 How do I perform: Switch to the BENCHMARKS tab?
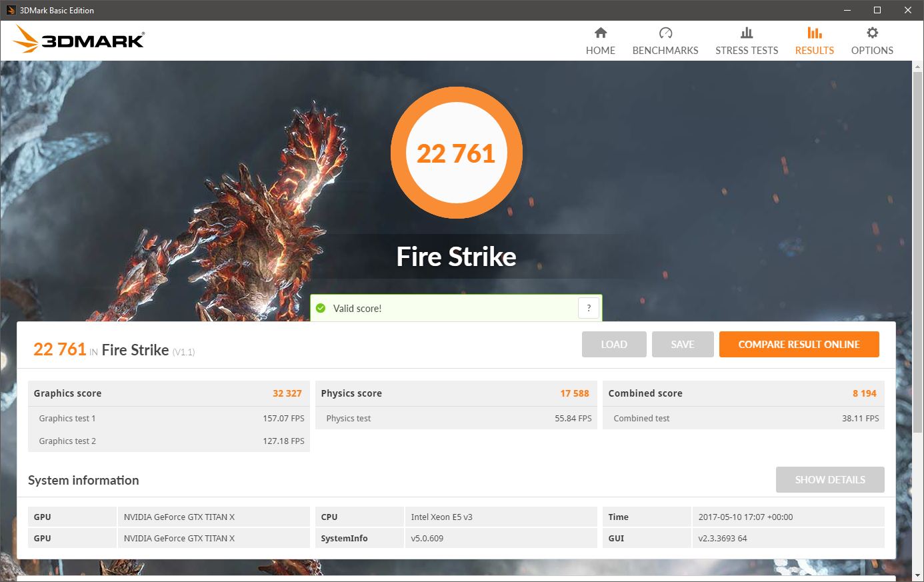pyautogui.click(x=665, y=50)
